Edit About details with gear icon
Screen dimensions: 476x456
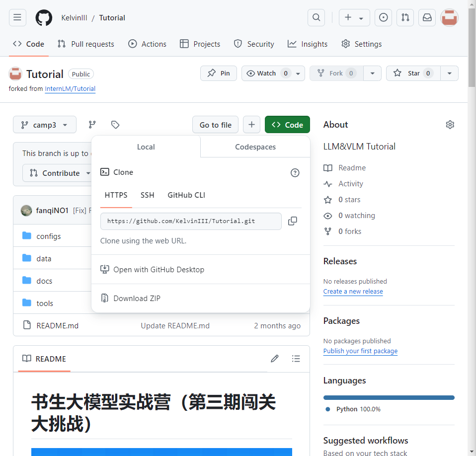tap(450, 125)
